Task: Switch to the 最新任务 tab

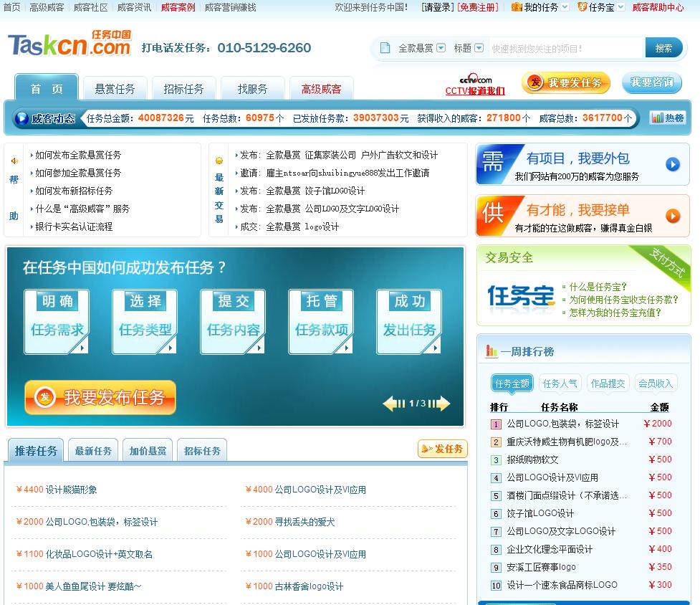Action: pyautogui.click(x=92, y=449)
